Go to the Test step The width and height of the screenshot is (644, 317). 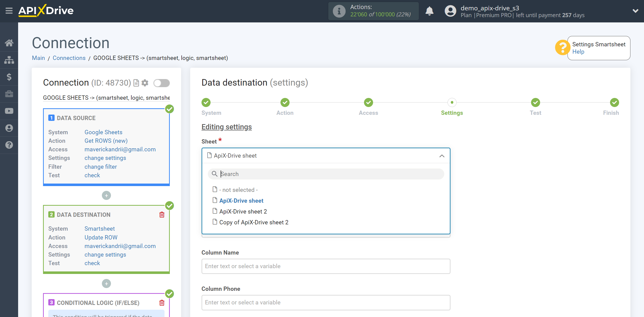536,102
